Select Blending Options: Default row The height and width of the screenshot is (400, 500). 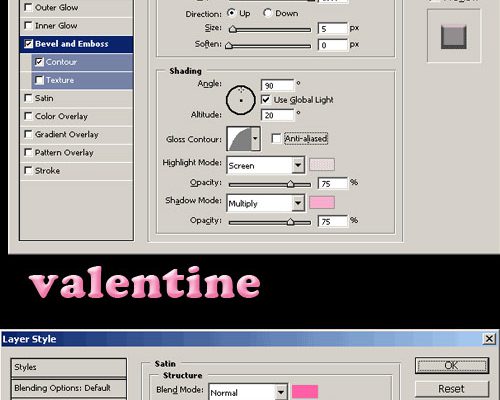click(x=69, y=388)
